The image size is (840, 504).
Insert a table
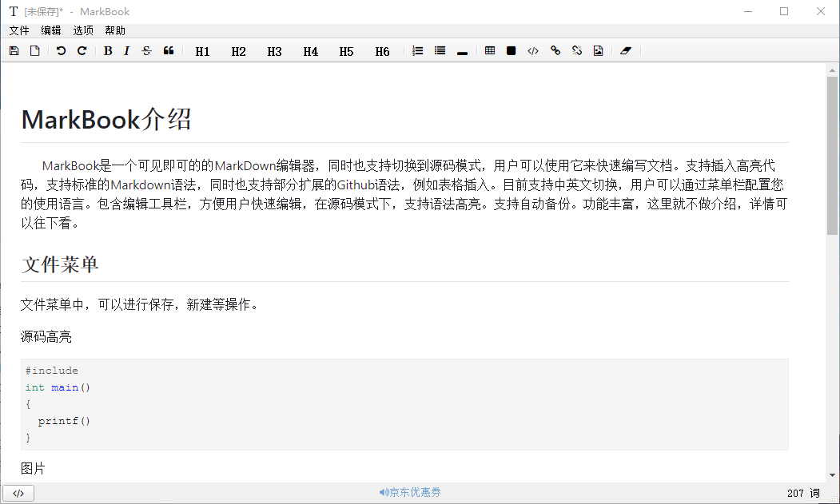[x=490, y=51]
